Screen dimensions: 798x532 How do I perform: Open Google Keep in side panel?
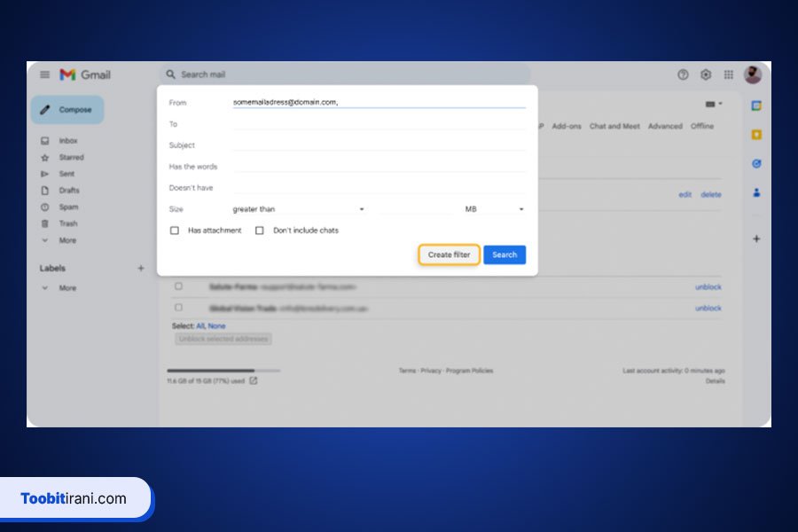tap(756, 135)
